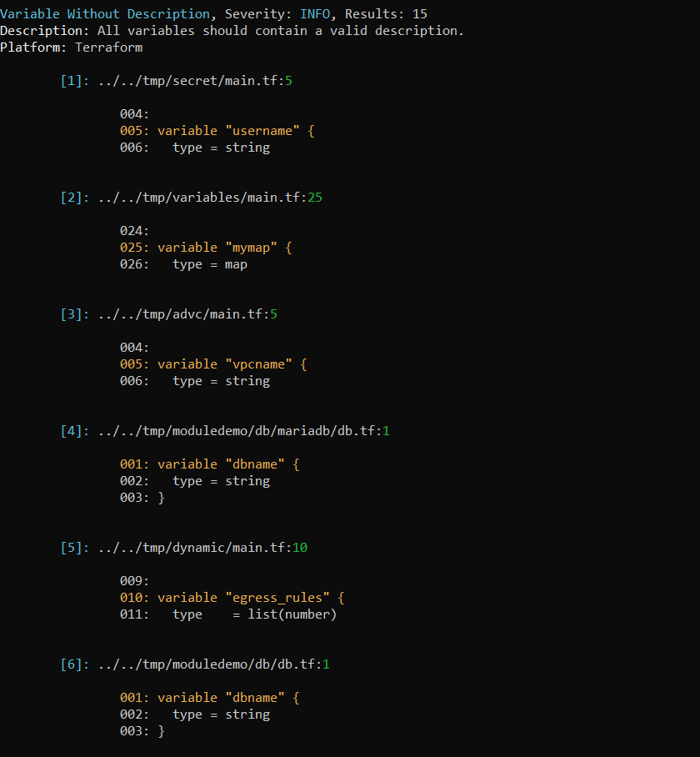This screenshot has height=757, width=700.
Task: Click the "Platform: Terraform" line
Action: pos(71,48)
